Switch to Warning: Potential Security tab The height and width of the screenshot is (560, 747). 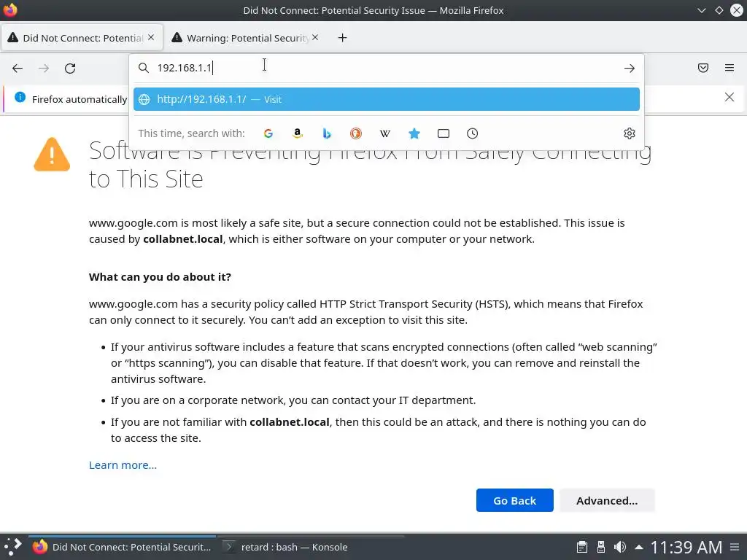[245, 38]
